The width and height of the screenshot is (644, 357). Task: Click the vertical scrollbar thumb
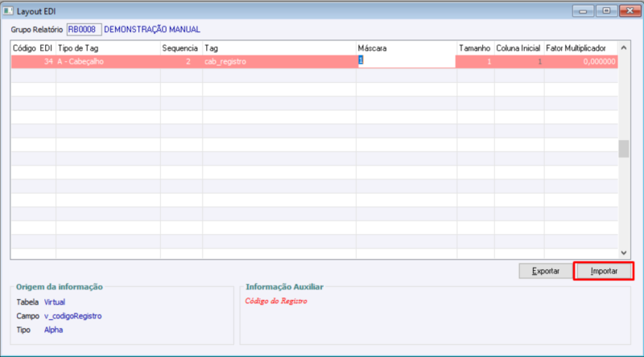[623, 149]
